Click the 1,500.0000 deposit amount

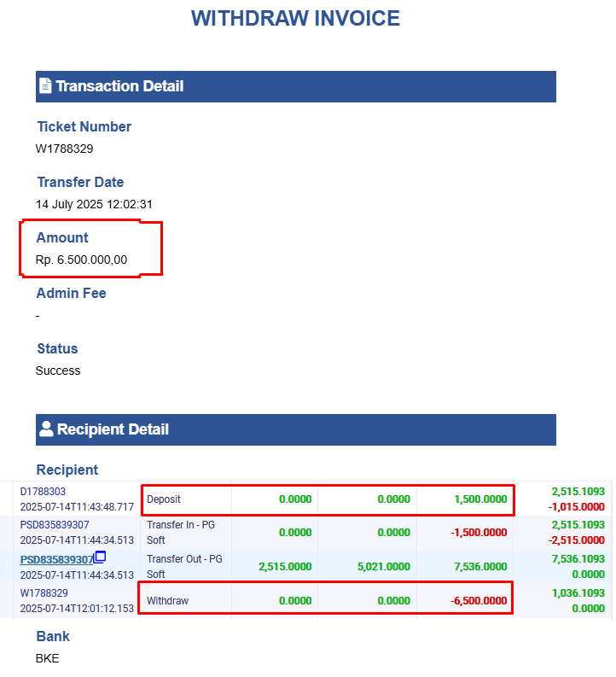(480, 499)
